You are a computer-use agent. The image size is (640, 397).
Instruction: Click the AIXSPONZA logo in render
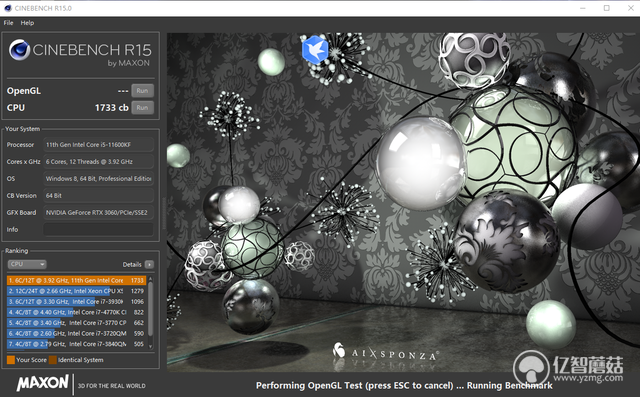click(385, 353)
